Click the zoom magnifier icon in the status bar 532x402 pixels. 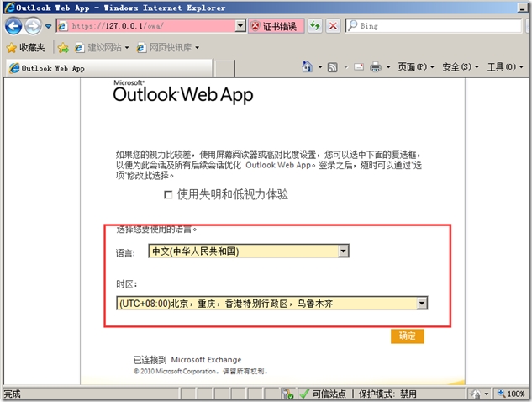(501, 394)
